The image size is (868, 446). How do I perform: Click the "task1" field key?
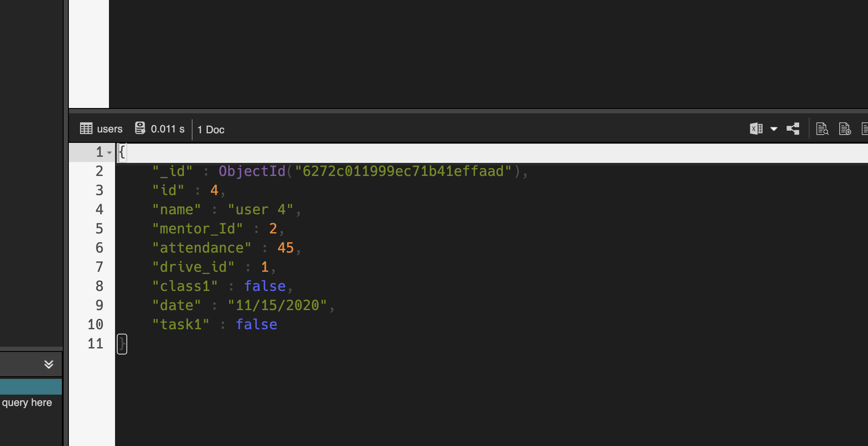pyautogui.click(x=181, y=324)
